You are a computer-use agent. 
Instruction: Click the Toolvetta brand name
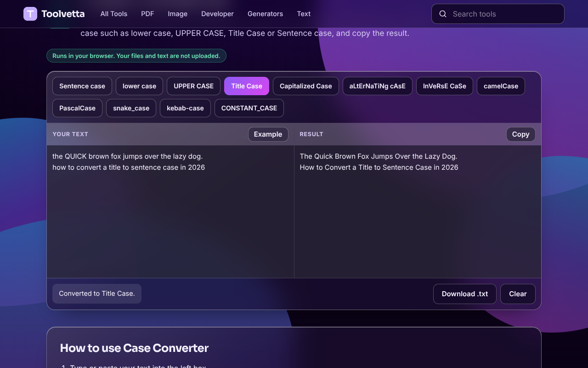(x=63, y=14)
